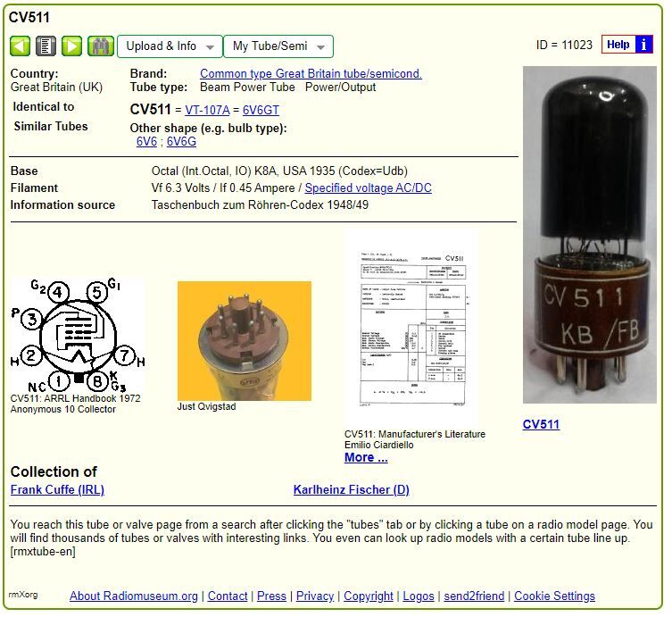Open Frank Cuffe (IRL) collection link
Image resolution: width=672 pixels, height=617 pixels.
click(57, 489)
